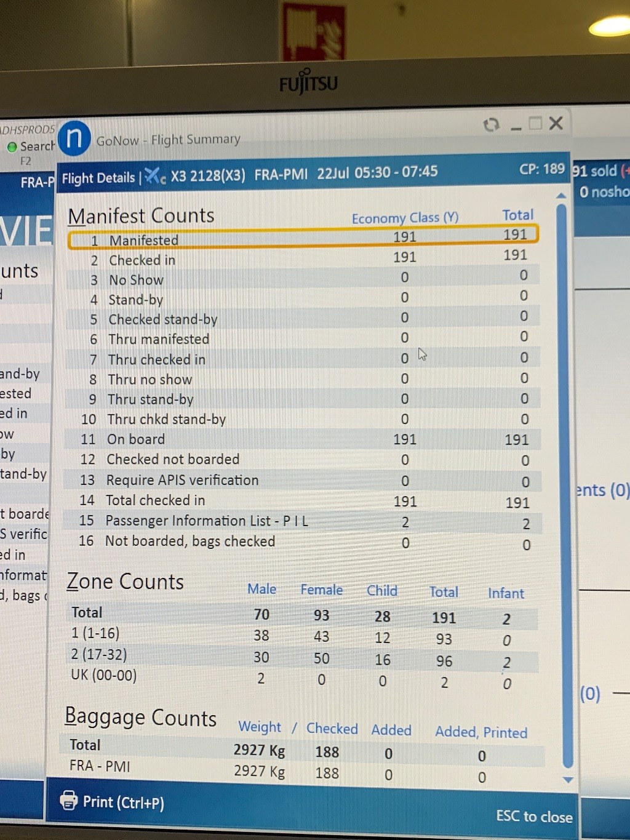Select the highlighted Manifested row
Viewport: 630px width, 840px height.
303,238
